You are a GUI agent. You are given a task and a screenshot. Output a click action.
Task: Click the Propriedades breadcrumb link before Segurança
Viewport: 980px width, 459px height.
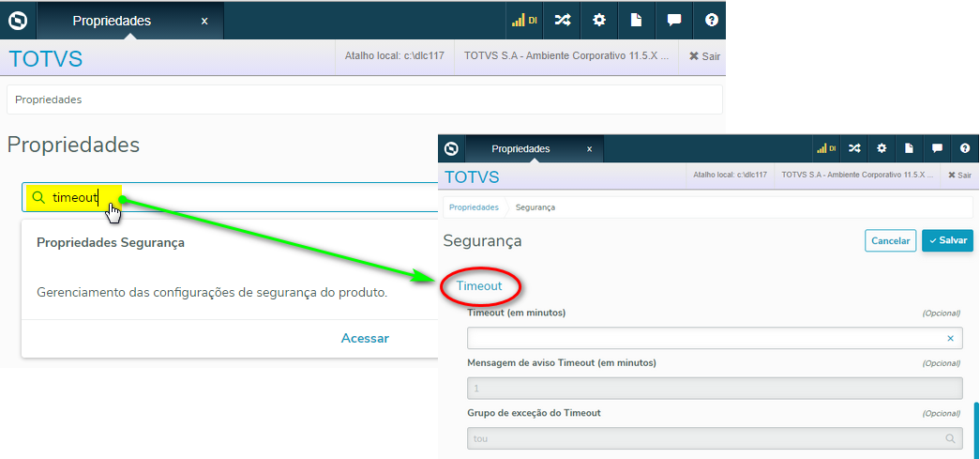[474, 207]
